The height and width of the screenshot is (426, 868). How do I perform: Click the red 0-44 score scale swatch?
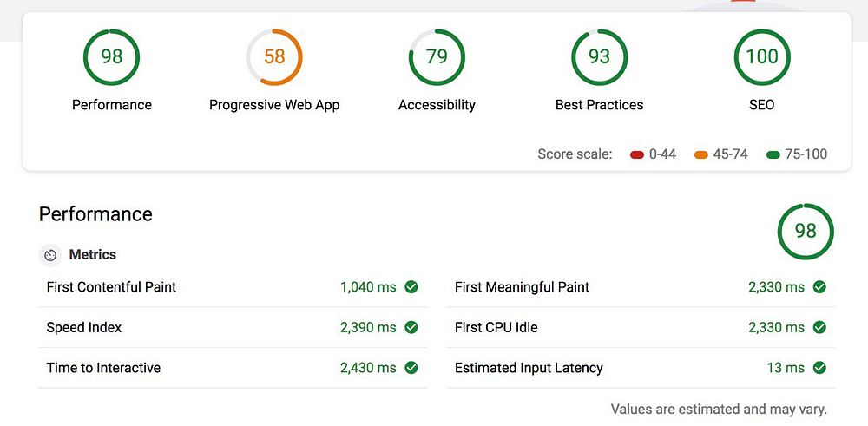tap(637, 155)
